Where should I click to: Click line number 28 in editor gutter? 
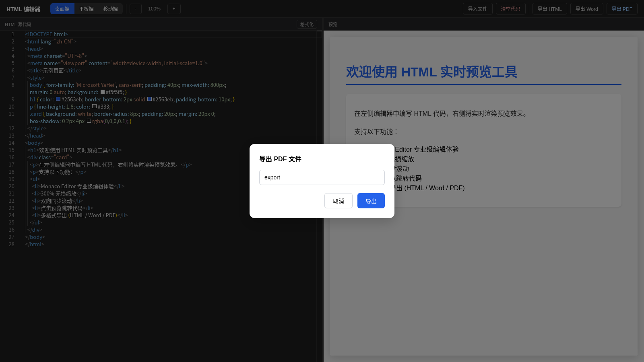click(11, 244)
